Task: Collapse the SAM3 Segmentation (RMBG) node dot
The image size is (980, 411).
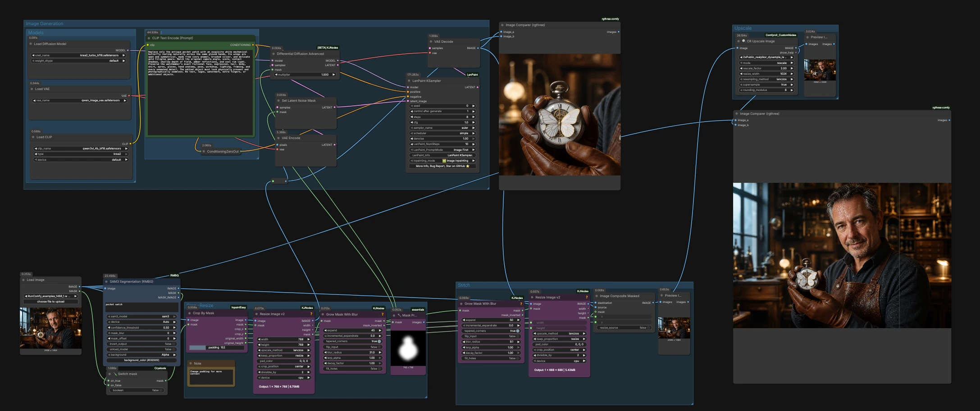Action: click(107, 282)
